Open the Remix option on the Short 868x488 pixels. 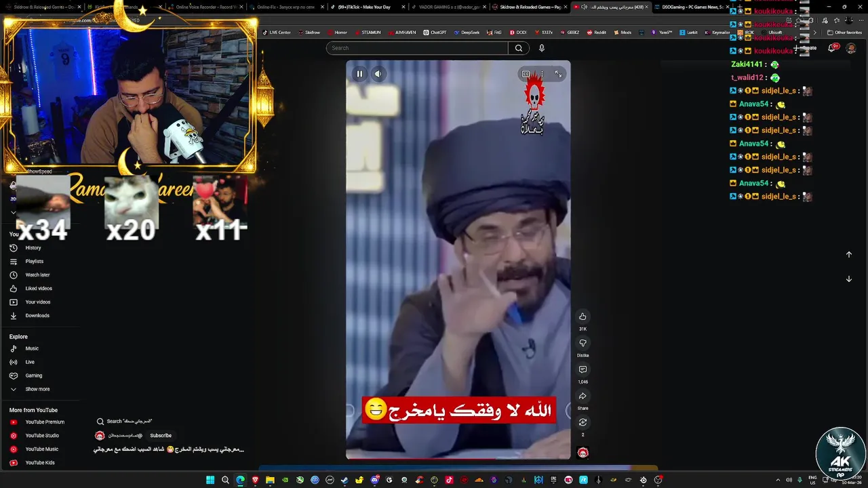click(583, 422)
